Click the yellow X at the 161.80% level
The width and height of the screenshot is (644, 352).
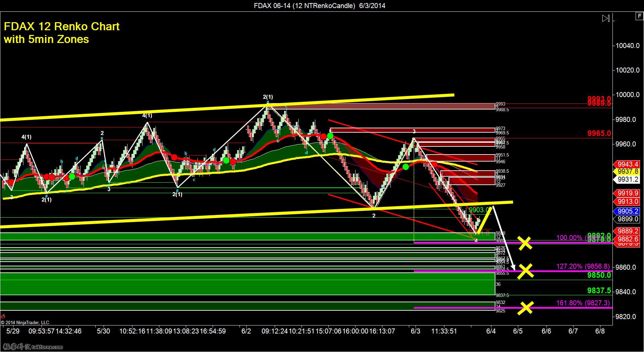point(525,308)
